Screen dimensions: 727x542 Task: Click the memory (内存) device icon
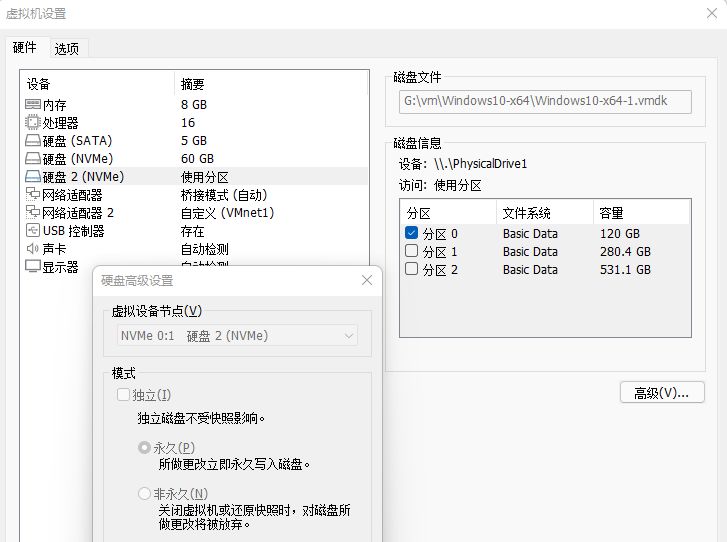33,105
